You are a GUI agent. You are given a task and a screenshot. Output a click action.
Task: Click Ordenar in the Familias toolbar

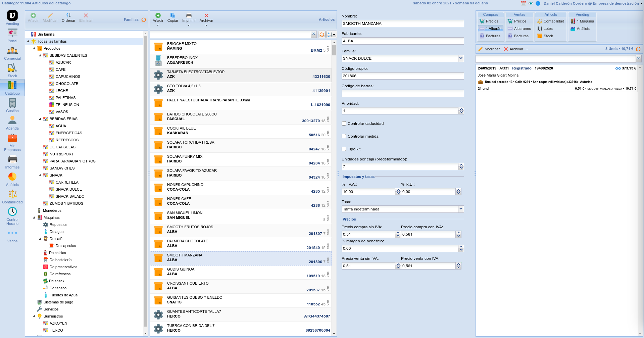(68, 17)
